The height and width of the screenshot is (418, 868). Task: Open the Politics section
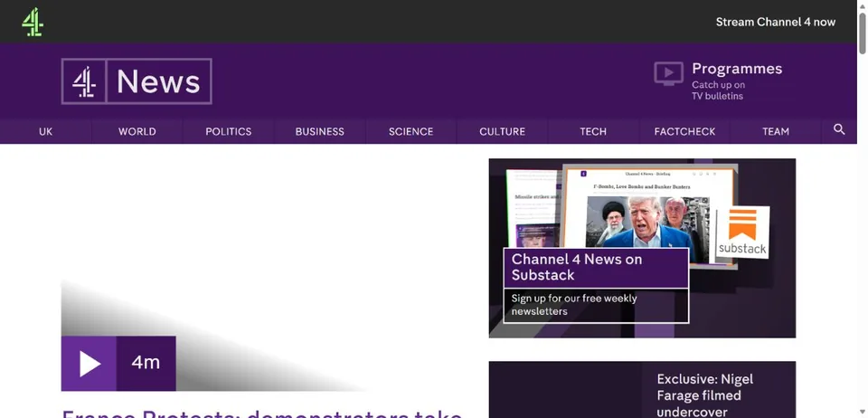click(x=228, y=132)
